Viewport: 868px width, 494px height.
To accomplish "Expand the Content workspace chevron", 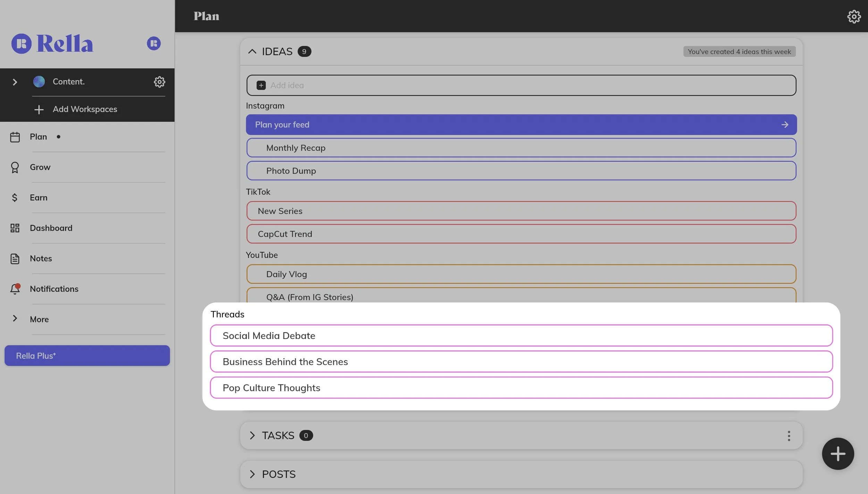I will [15, 82].
